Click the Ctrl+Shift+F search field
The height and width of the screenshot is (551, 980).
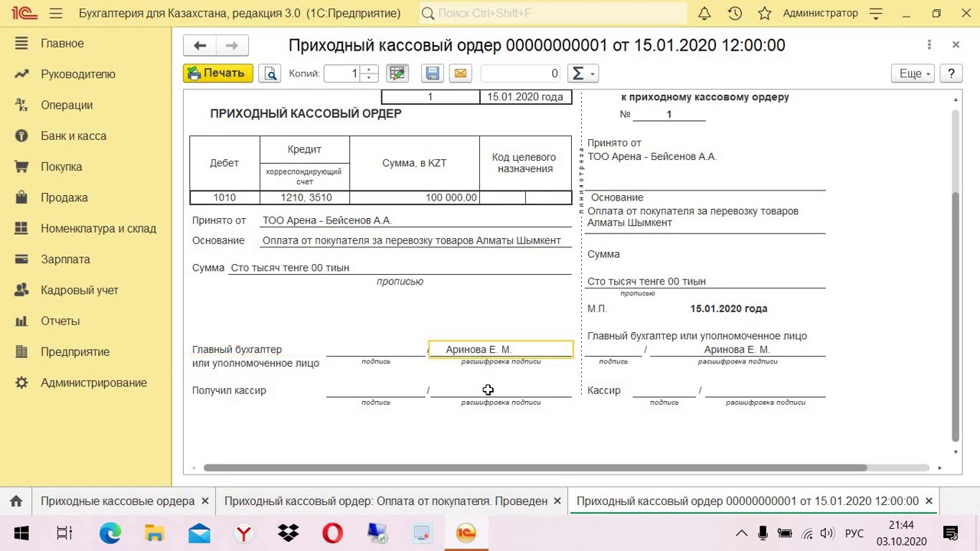(554, 13)
